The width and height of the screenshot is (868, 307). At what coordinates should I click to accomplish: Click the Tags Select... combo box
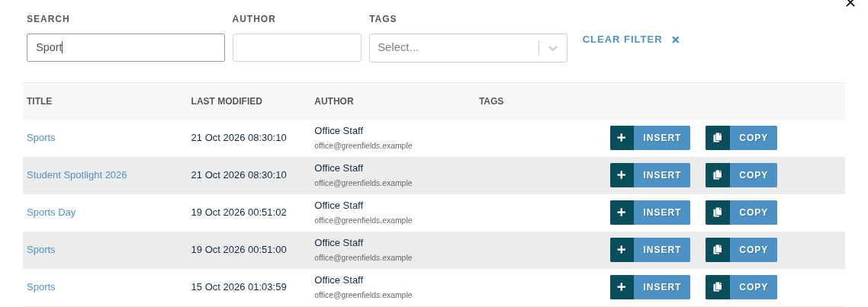click(468, 48)
